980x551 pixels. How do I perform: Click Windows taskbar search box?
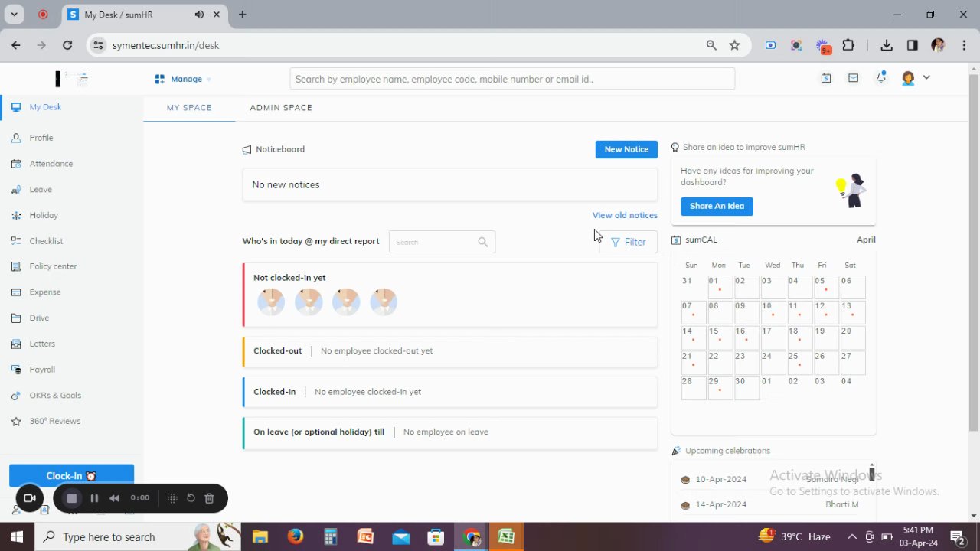[x=138, y=537]
